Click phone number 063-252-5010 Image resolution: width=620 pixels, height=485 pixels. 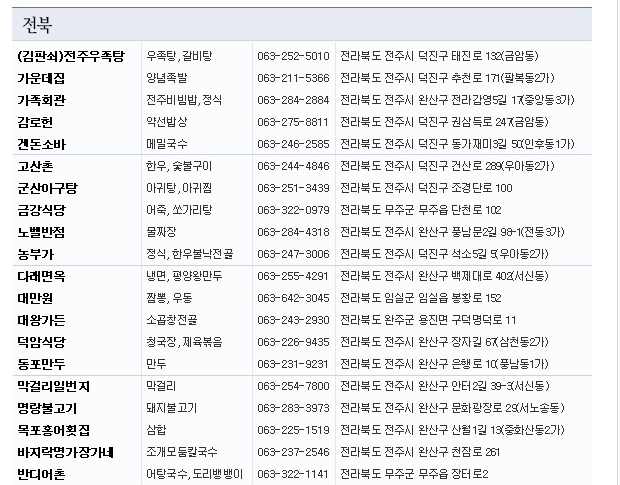[x=293, y=56]
